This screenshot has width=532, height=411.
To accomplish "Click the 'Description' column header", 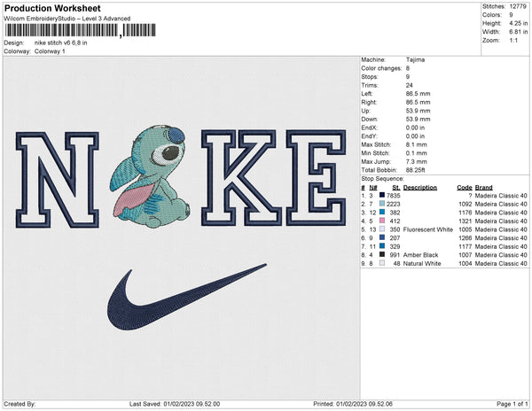I will (420, 188).
